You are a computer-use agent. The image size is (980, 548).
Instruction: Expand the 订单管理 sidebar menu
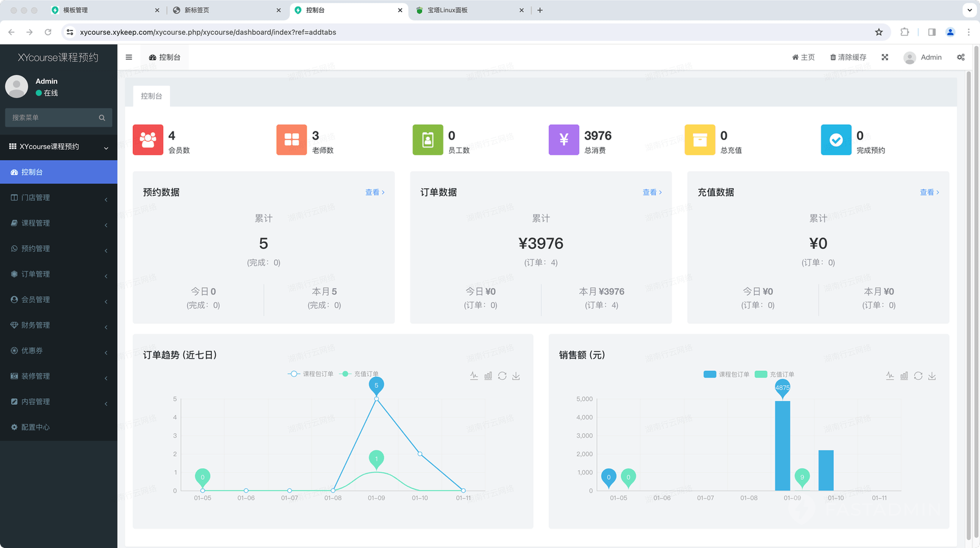pyautogui.click(x=58, y=275)
